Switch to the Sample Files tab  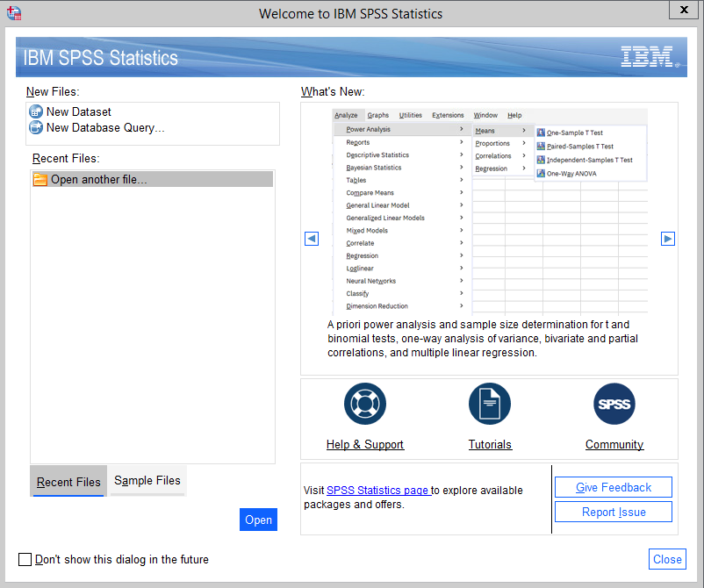coord(147,481)
